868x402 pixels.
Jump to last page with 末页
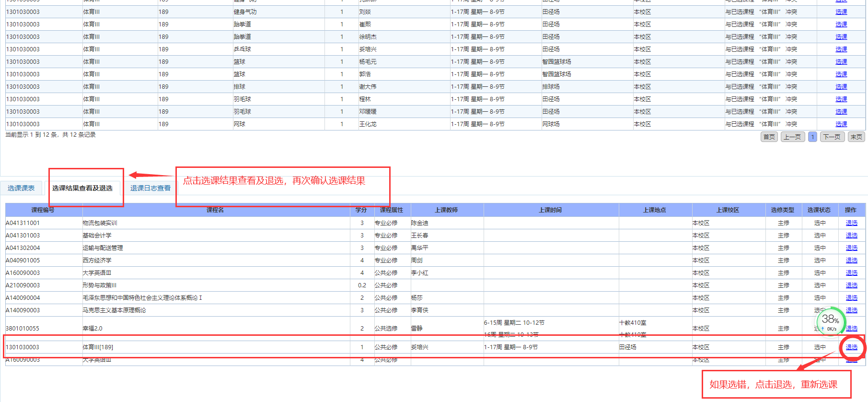[x=856, y=137]
